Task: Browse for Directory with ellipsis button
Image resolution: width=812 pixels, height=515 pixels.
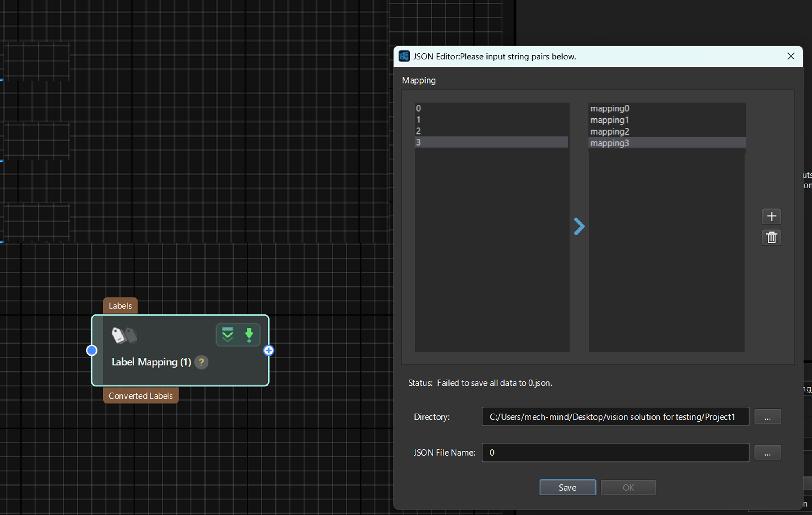Action: tap(767, 417)
